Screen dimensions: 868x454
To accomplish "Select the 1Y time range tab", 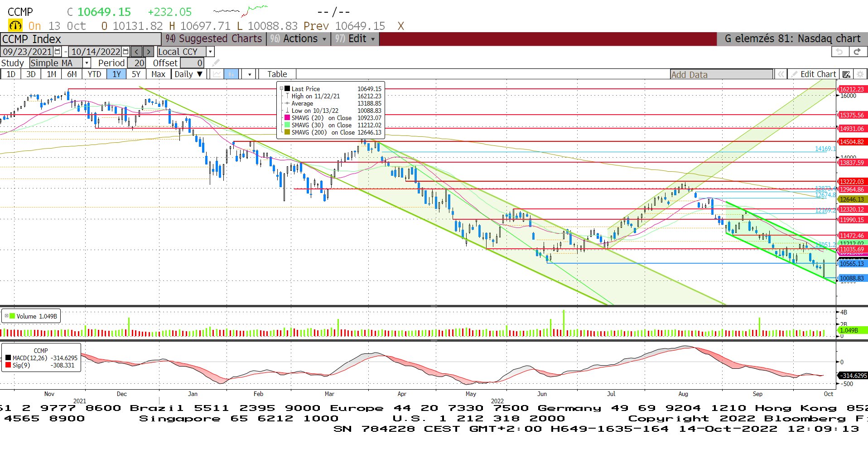I will pyautogui.click(x=117, y=74).
